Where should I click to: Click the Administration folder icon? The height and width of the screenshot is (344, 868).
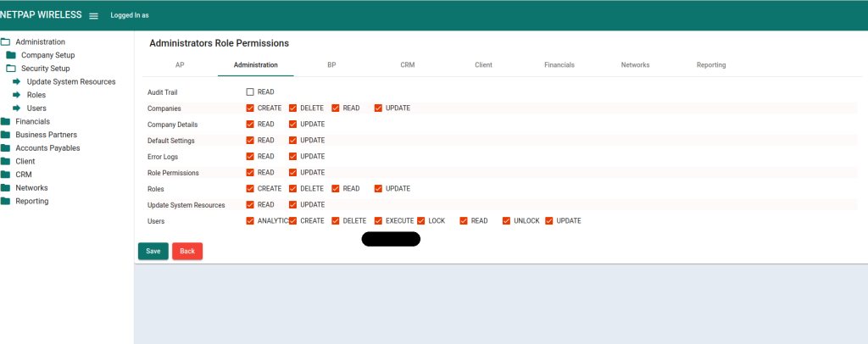(x=6, y=42)
